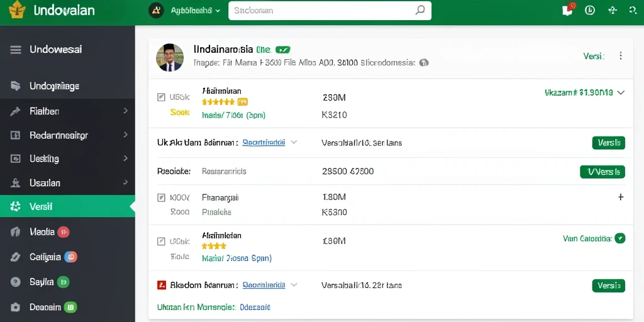Toggle the checkbox on the Afiaihinloian row
Screen dimensions: 644x322
[162, 241]
